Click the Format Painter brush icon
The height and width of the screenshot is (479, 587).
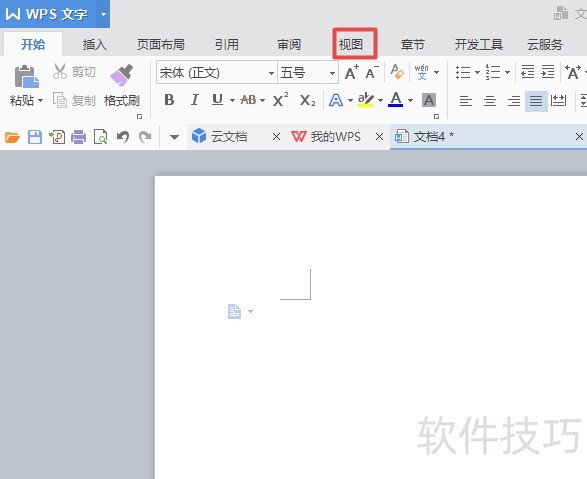pos(122,75)
